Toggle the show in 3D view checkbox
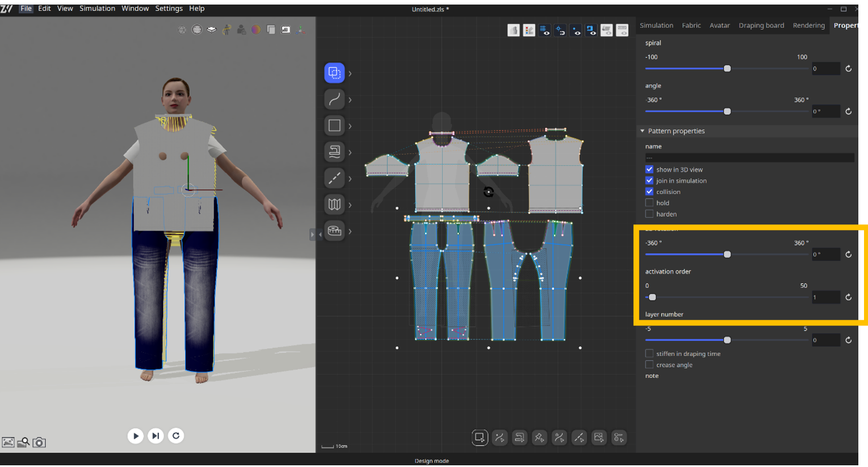The image size is (868, 467). pos(649,169)
